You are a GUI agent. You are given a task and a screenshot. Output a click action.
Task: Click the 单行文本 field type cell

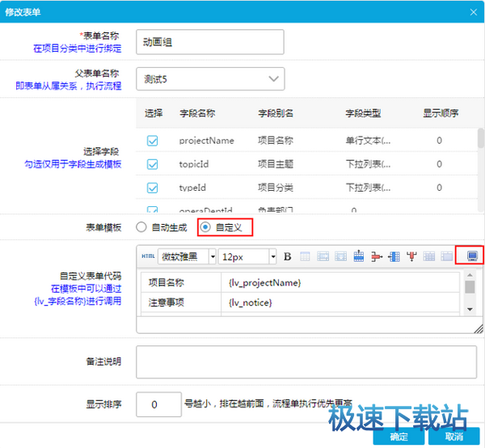[368, 141]
